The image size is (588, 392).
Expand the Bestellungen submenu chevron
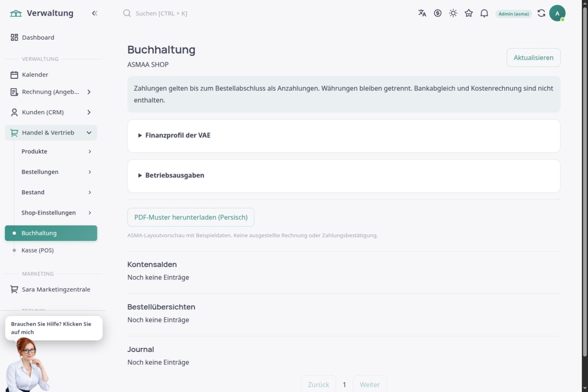click(x=90, y=172)
